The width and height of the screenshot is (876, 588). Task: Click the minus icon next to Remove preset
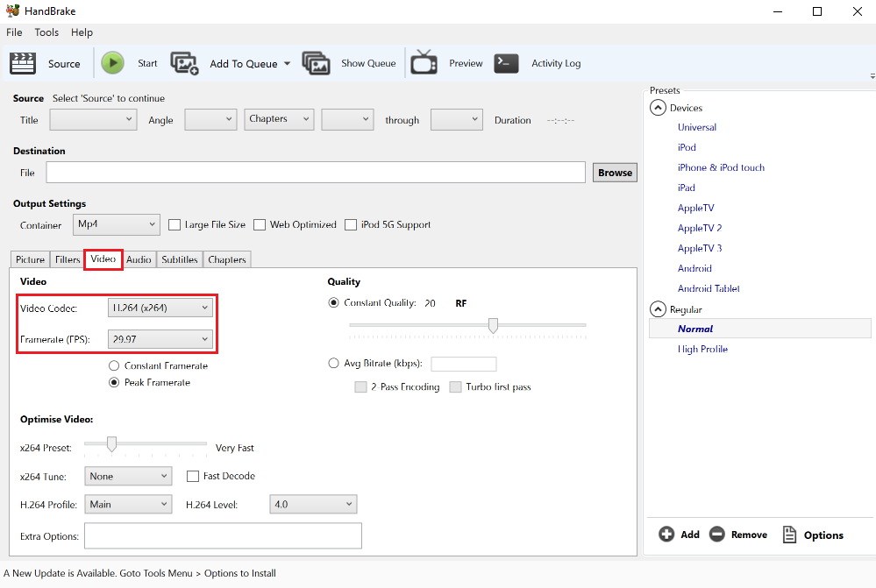[716, 535]
